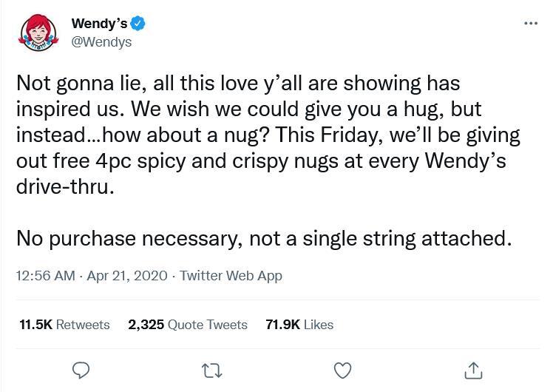Open the share tweet icon
553x392 pixels.
click(x=472, y=369)
